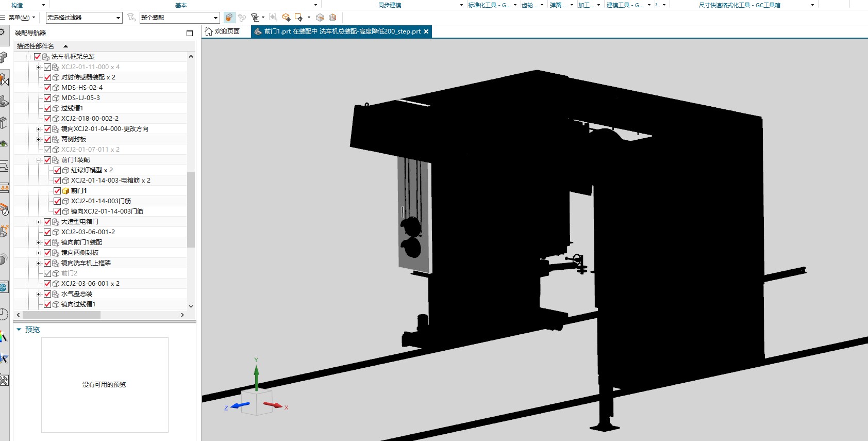Image resolution: width=868 pixels, height=441 pixels.
Task: Enable the greyed 前门2 checkbox
Action: pyautogui.click(x=47, y=273)
